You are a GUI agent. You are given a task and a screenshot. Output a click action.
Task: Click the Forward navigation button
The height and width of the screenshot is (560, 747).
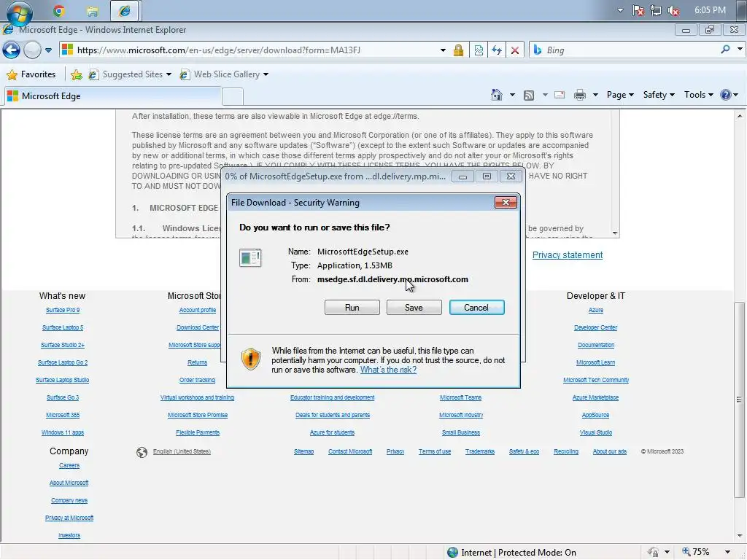click(32, 50)
